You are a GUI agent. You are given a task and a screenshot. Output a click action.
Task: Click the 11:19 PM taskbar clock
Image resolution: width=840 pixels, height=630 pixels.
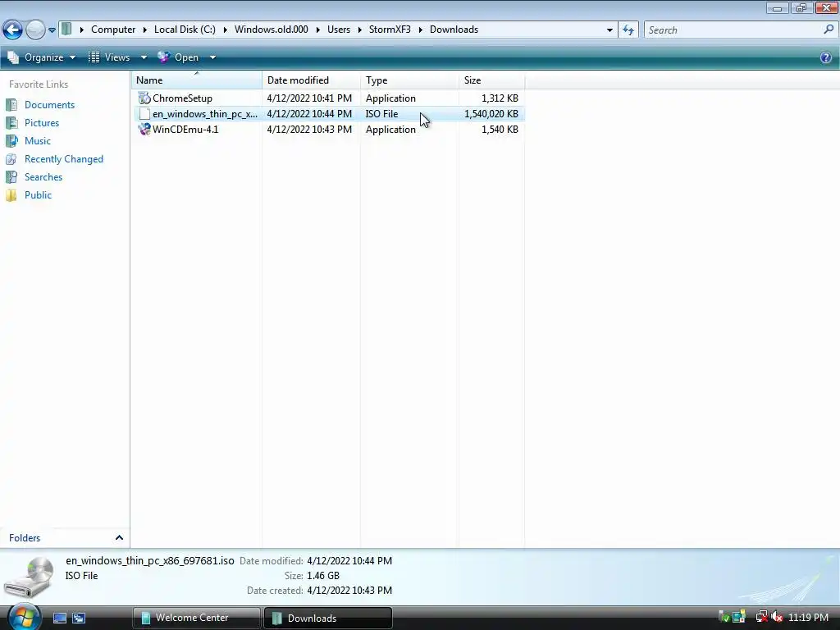(x=808, y=618)
